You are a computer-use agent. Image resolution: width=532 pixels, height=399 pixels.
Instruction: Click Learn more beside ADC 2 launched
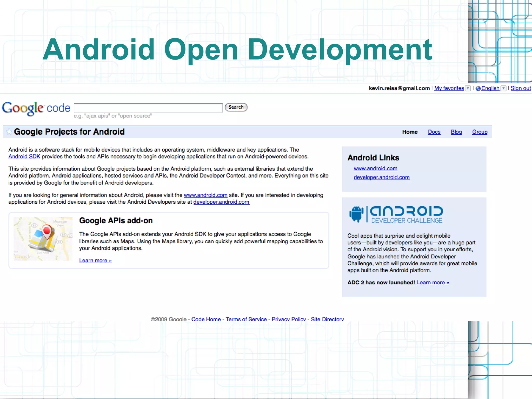433,283
